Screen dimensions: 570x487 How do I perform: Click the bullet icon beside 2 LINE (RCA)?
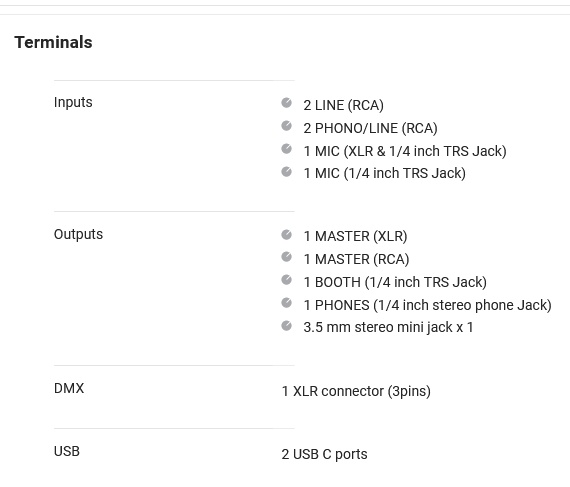click(286, 103)
